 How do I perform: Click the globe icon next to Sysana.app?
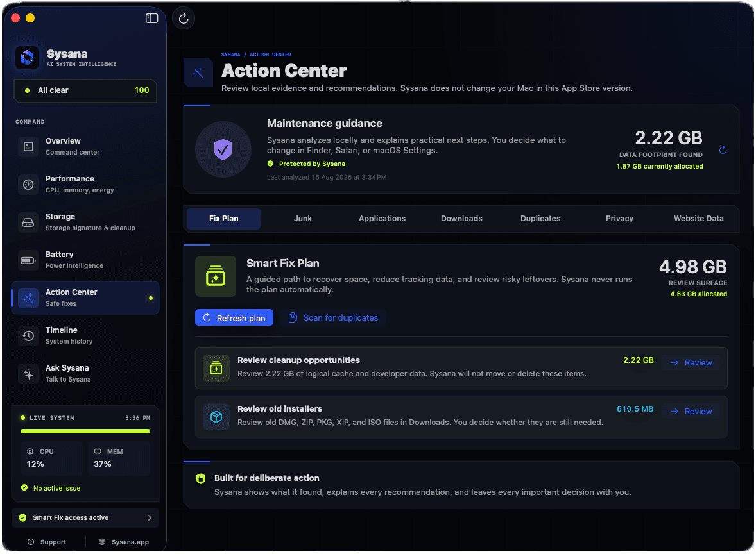click(102, 542)
